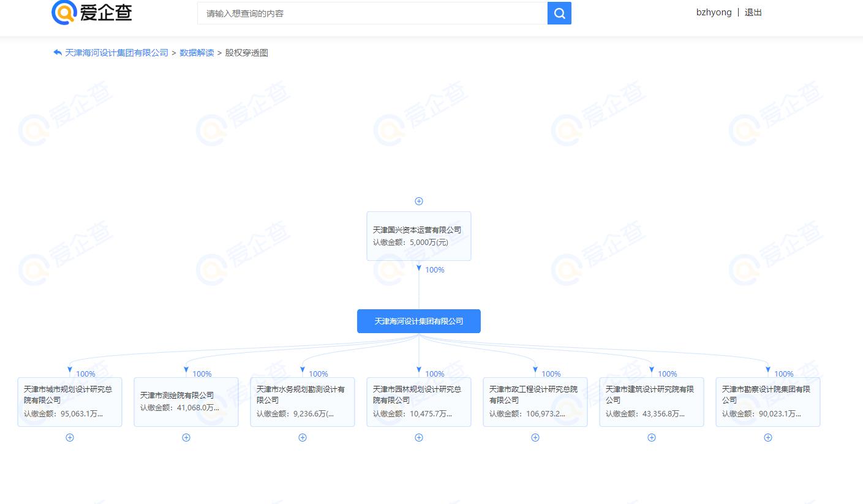Click the 爱企查 logo

(x=92, y=12)
